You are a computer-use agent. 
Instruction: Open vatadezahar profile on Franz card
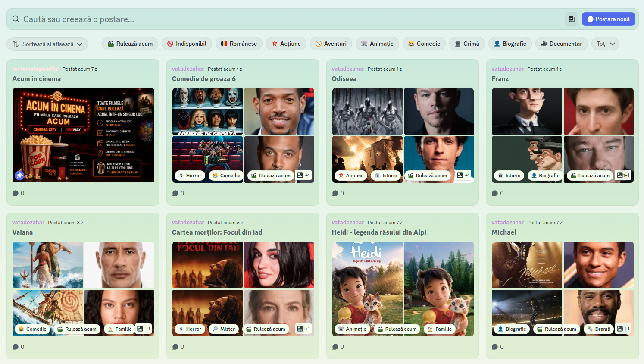coord(507,69)
